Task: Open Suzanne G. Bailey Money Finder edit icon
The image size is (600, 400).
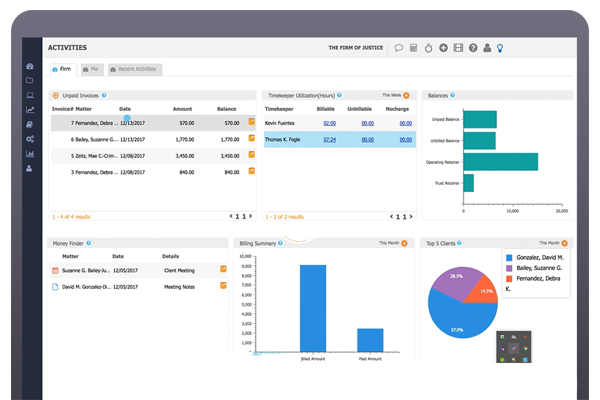Action: (x=223, y=269)
